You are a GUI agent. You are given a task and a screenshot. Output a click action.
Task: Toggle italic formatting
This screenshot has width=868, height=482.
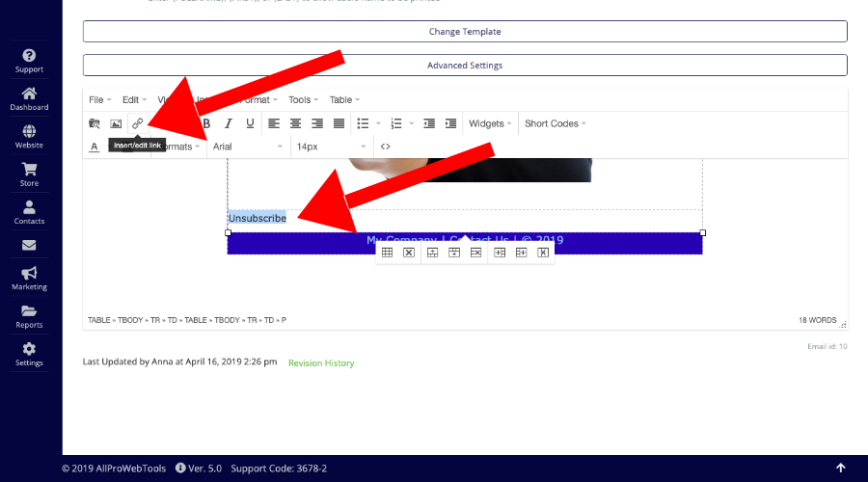[229, 123]
